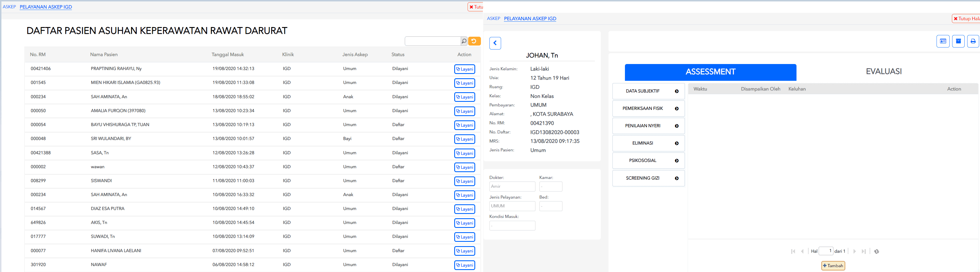
Task: Expand PEMERIKSAAN FISIK section
Action: pos(648,109)
